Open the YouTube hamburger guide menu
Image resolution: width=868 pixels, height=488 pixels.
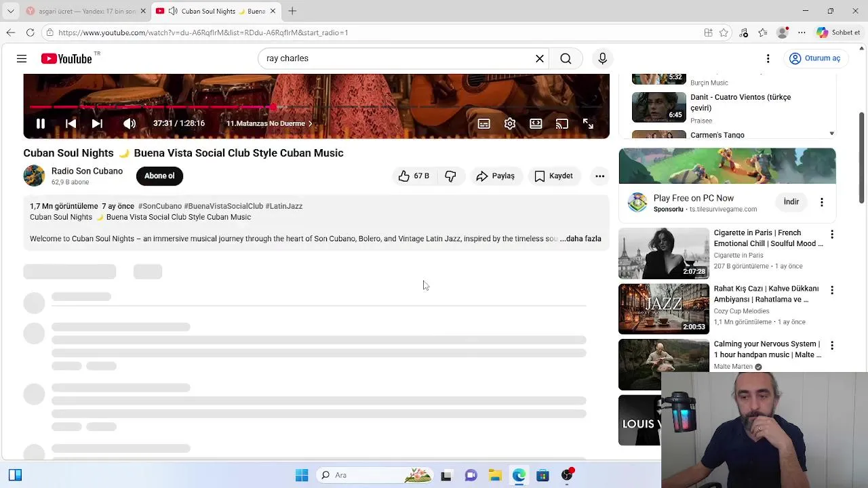[x=22, y=58]
